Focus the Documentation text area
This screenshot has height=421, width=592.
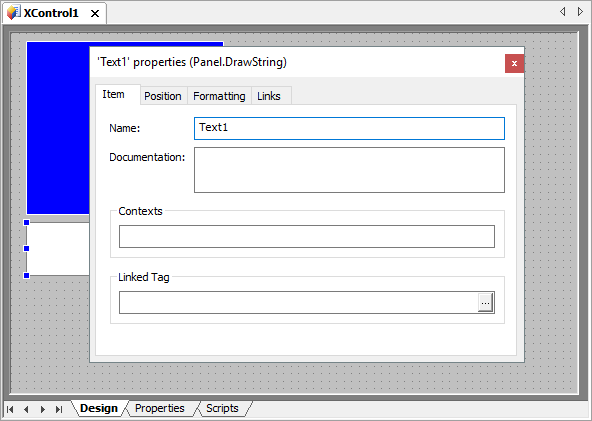pos(349,170)
